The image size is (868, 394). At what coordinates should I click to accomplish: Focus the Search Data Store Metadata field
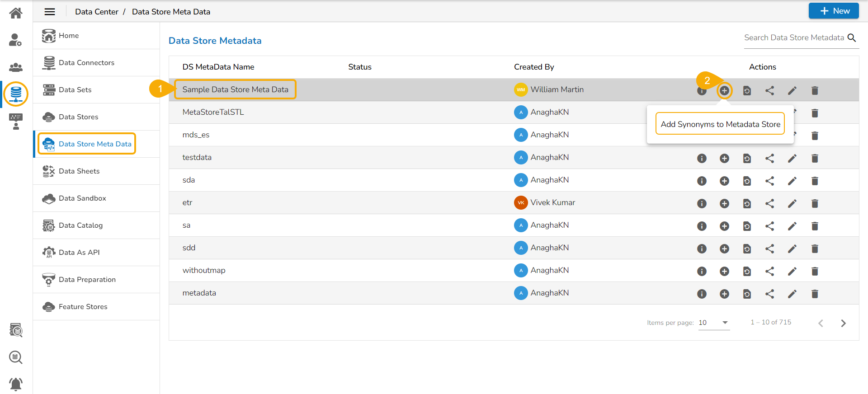[x=794, y=38]
